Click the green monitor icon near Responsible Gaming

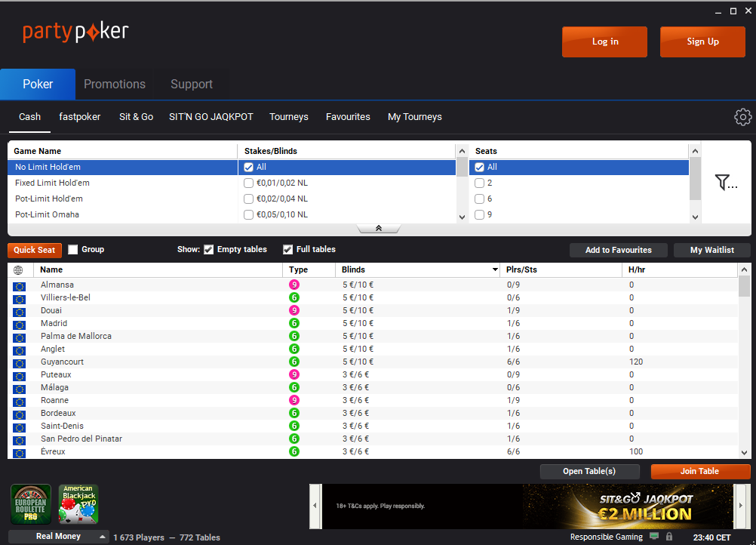pos(654,536)
